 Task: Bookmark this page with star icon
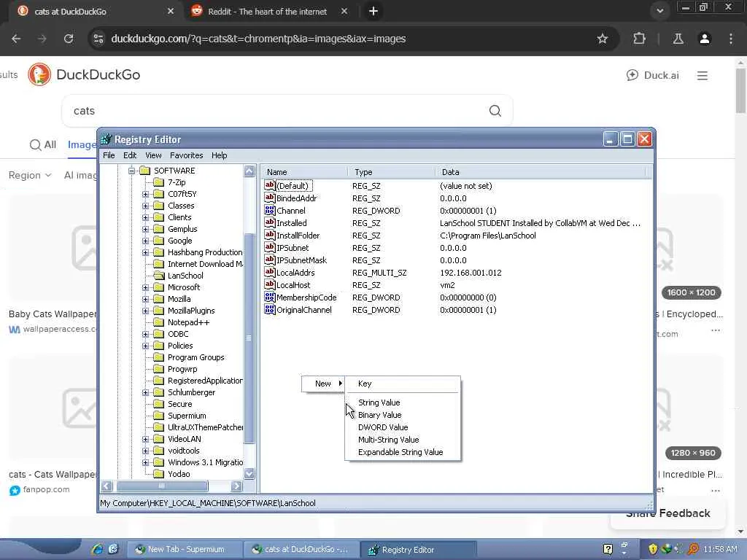point(602,39)
